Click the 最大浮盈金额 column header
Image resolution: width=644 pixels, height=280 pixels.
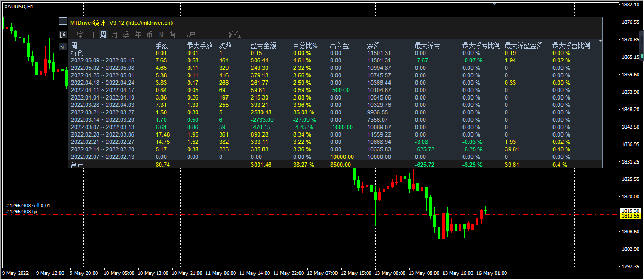[524, 46]
